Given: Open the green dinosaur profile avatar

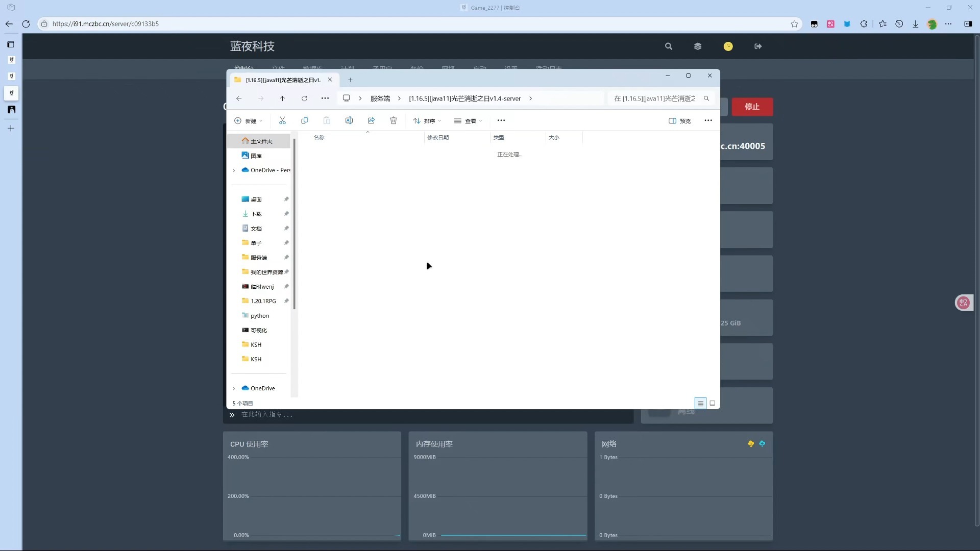Looking at the screenshot, I should tap(932, 24).
